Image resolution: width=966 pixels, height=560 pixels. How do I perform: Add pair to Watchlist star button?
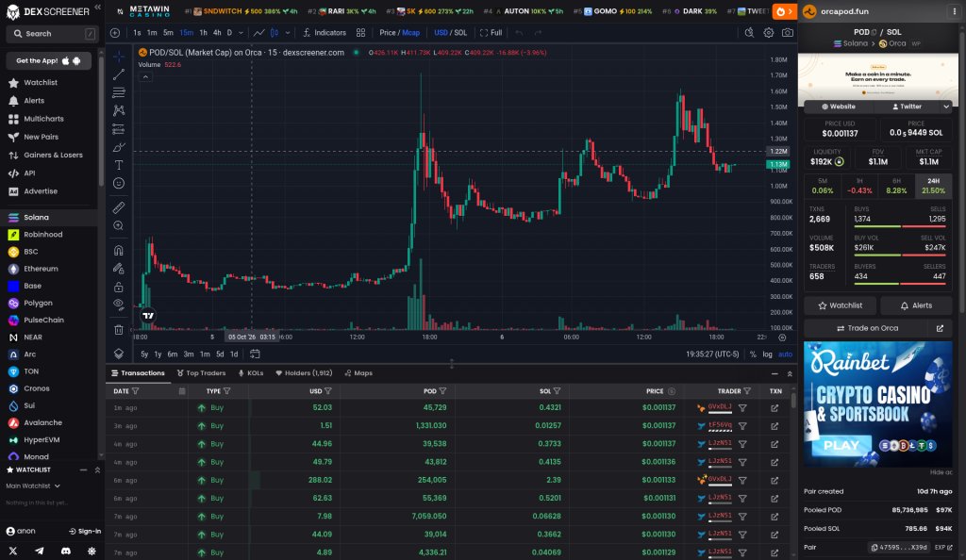pyautogui.click(x=840, y=305)
